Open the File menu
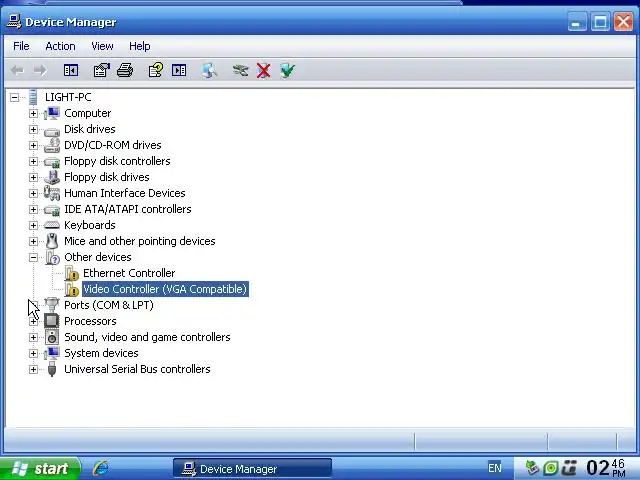Image resolution: width=640 pixels, height=480 pixels. point(21,46)
